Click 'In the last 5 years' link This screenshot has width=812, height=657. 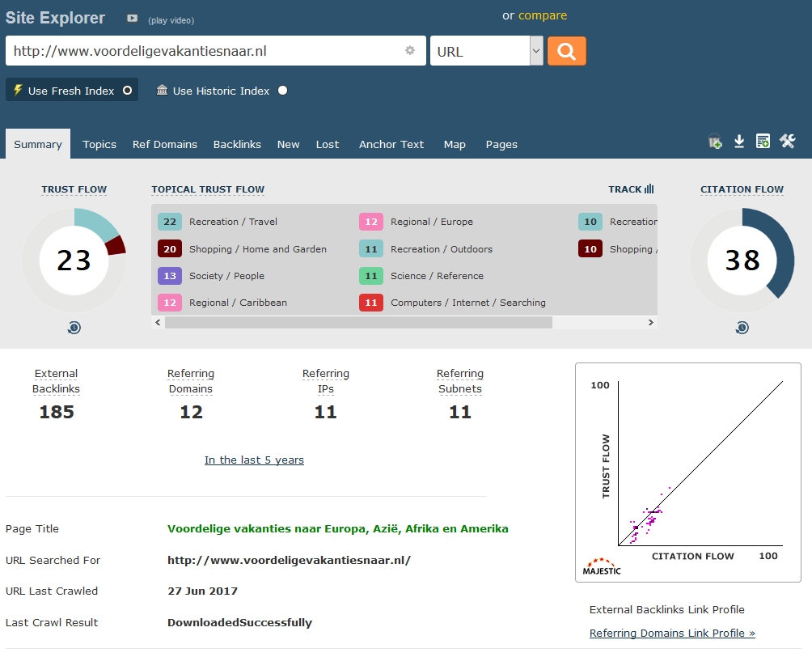pyautogui.click(x=254, y=460)
